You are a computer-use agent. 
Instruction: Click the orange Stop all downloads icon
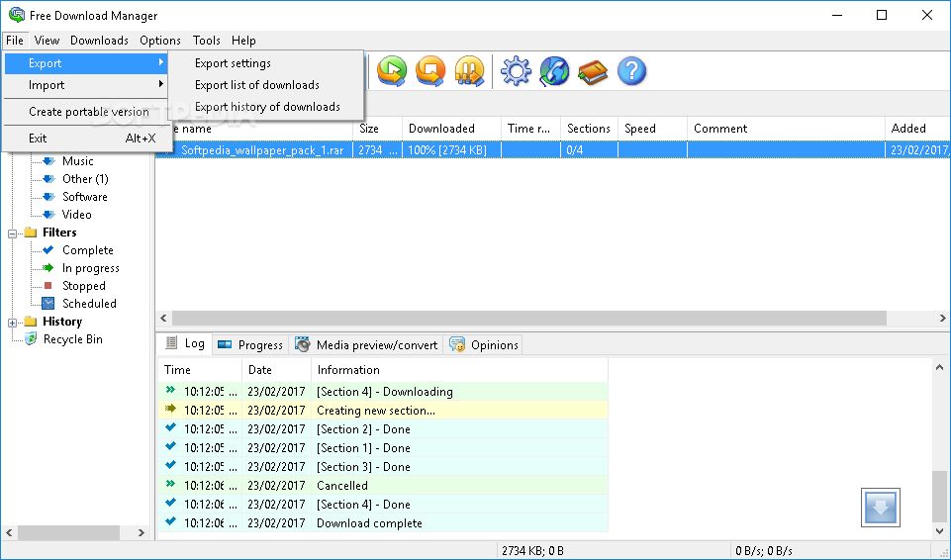(430, 71)
